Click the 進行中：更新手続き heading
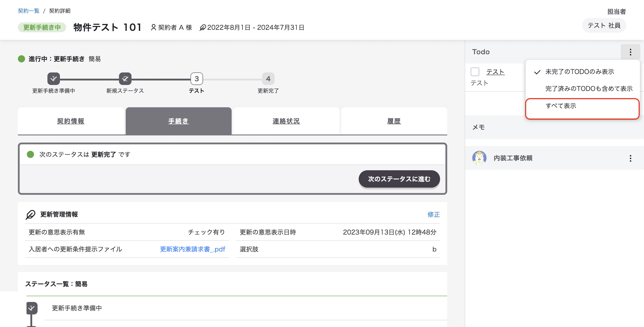The width and height of the screenshot is (644, 327). (x=57, y=59)
